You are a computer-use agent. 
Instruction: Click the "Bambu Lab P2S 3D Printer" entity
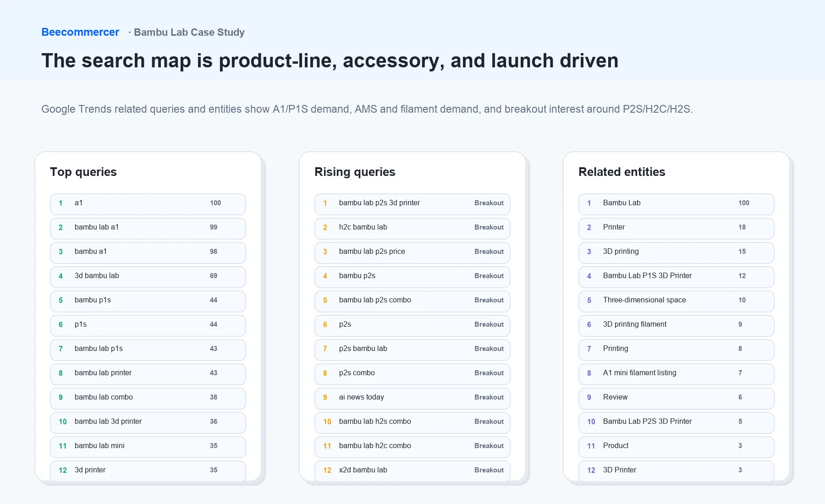(x=676, y=422)
